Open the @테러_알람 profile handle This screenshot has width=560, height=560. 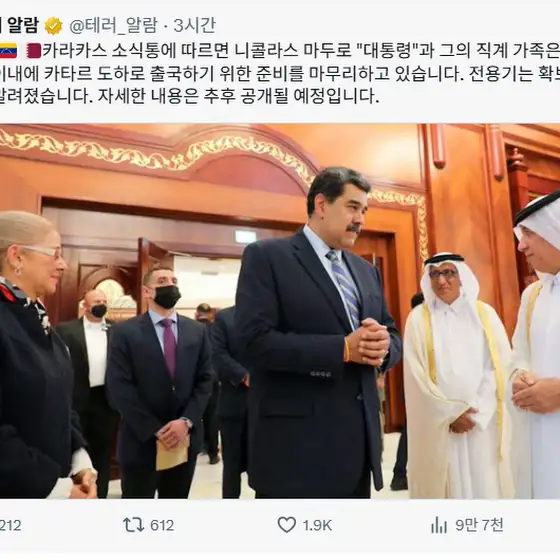tap(113, 26)
